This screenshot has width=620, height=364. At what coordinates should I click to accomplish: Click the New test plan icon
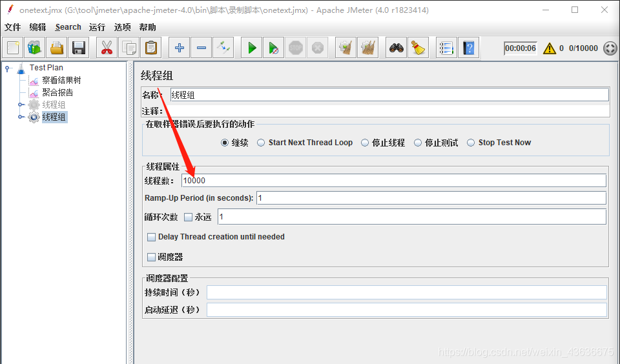point(13,48)
